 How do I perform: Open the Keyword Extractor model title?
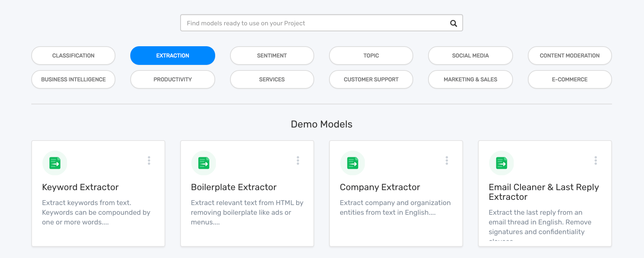(x=80, y=187)
